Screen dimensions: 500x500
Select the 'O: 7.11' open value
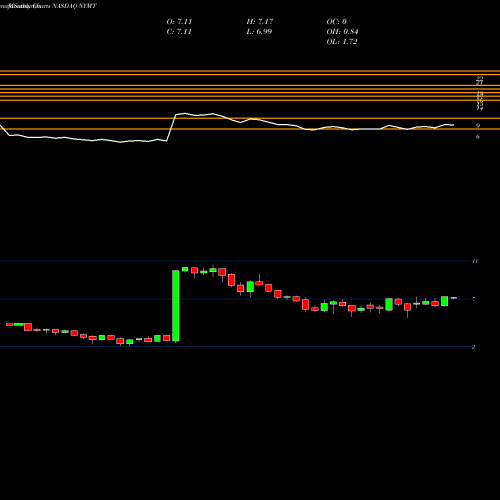click(x=179, y=22)
